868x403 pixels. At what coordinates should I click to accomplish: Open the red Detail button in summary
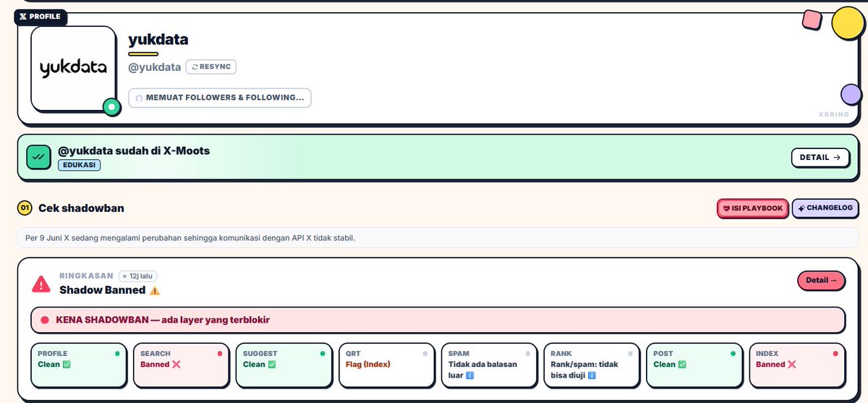(821, 280)
